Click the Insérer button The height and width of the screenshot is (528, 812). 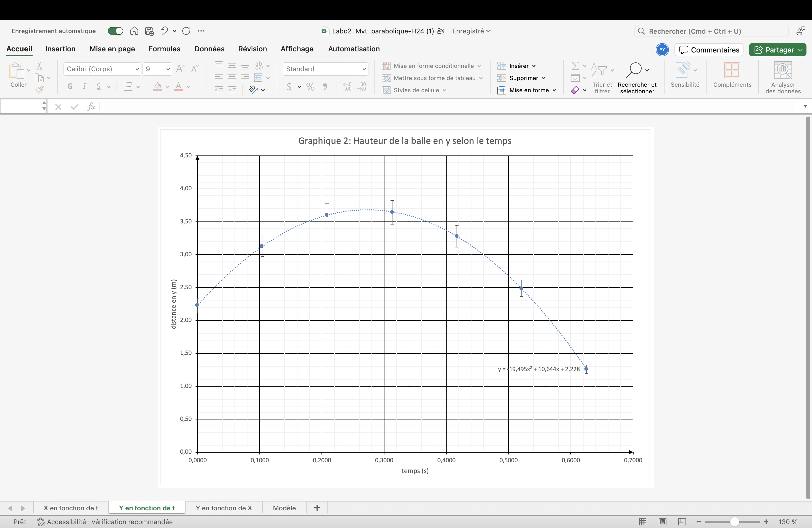[x=516, y=66]
